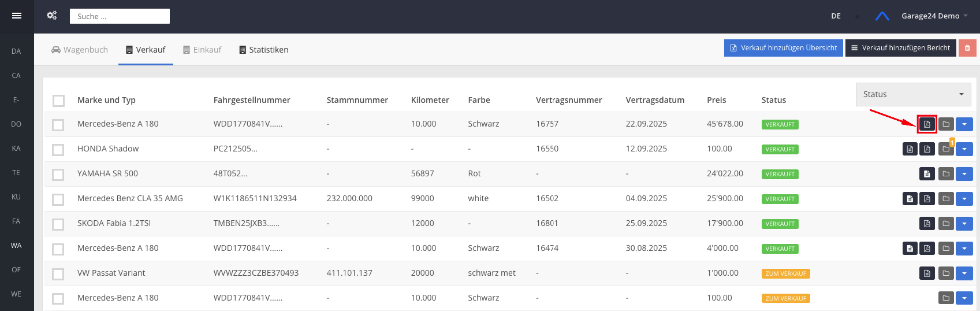Tick the select-all checkbox in table header
The image size is (980, 311).
58,101
